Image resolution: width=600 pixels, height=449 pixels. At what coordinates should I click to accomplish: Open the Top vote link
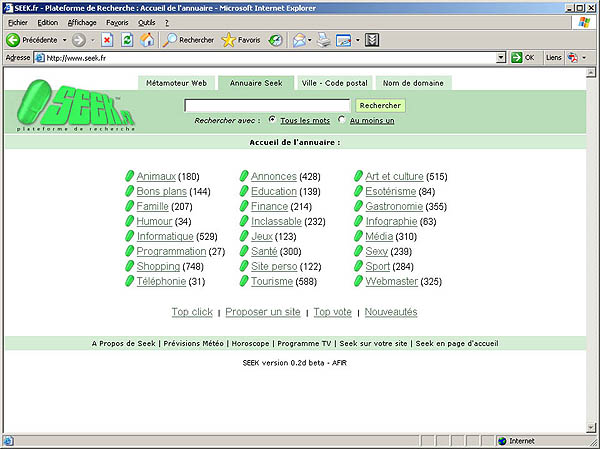coord(333,312)
